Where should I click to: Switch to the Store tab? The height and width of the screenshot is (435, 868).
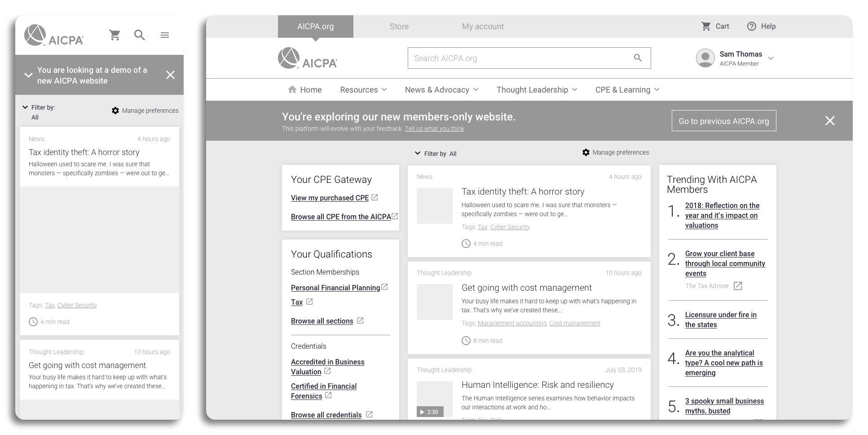click(399, 27)
